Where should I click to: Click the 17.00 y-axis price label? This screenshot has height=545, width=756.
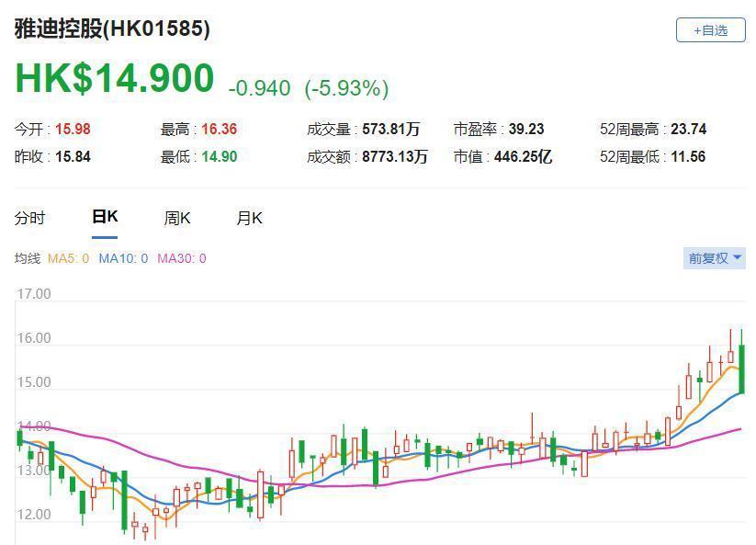pyautogui.click(x=34, y=294)
